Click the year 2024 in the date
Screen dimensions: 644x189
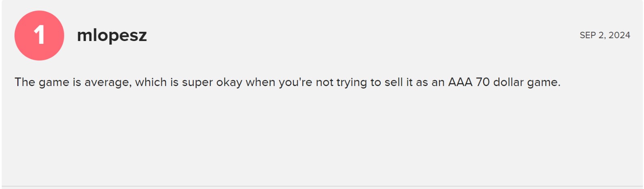tap(619, 35)
